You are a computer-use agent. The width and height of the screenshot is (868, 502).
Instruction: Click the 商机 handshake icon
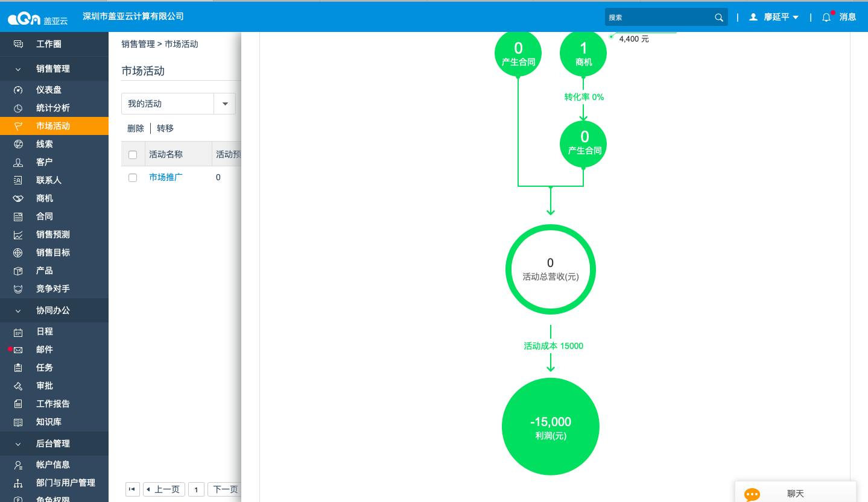click(18, 198)
